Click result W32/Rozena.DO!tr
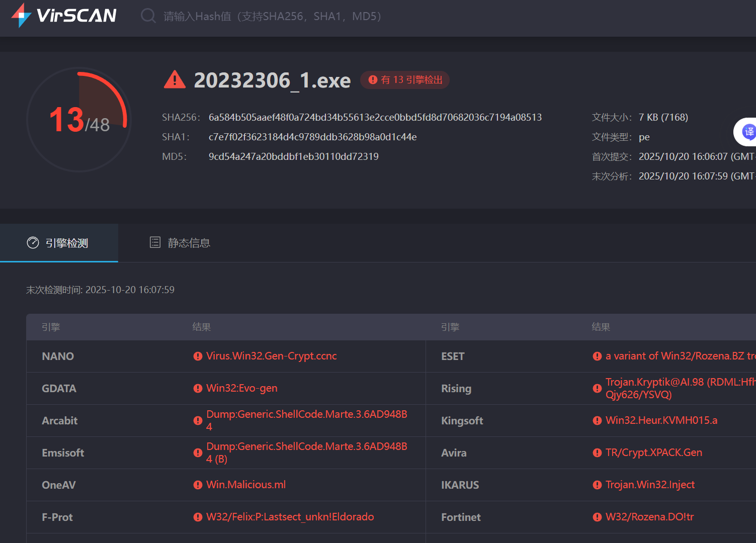 650,517
